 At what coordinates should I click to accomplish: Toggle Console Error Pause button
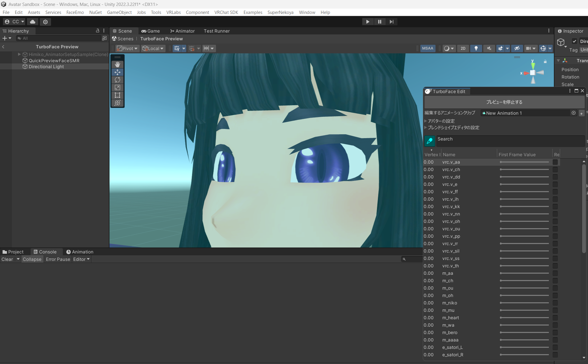tap(58, 259)
